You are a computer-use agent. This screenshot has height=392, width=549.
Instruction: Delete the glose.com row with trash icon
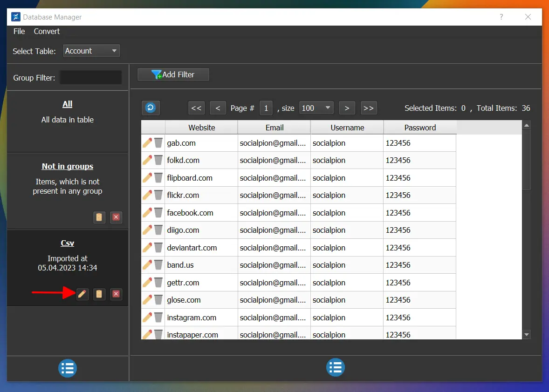pos(158,300)
